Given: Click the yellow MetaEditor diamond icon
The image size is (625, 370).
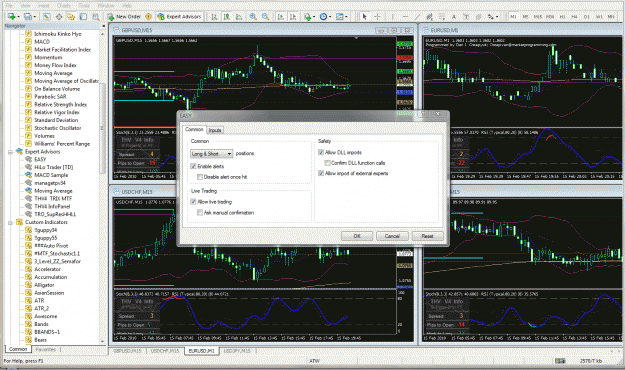Looking at the screenshot, I should coord(148,16).
